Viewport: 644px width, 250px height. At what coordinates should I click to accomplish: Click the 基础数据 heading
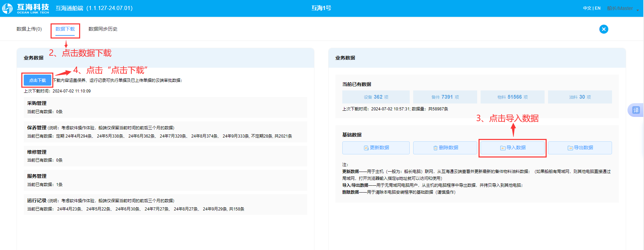[352, 135]
